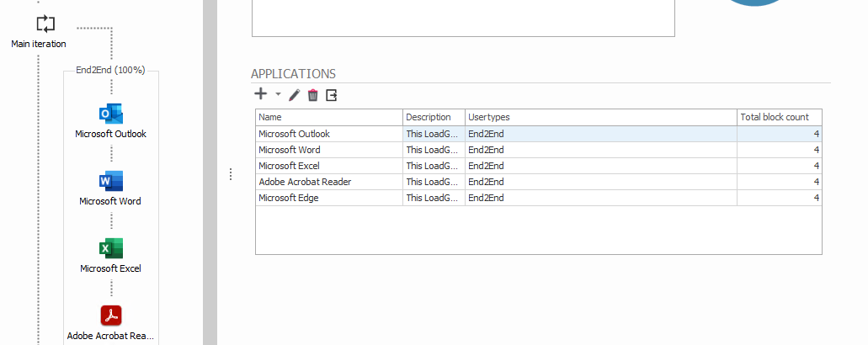Select Microsoft Outlook icon in workflow
Screen dimensions: 868x345
pyautogui.click(x=111, y=114)
